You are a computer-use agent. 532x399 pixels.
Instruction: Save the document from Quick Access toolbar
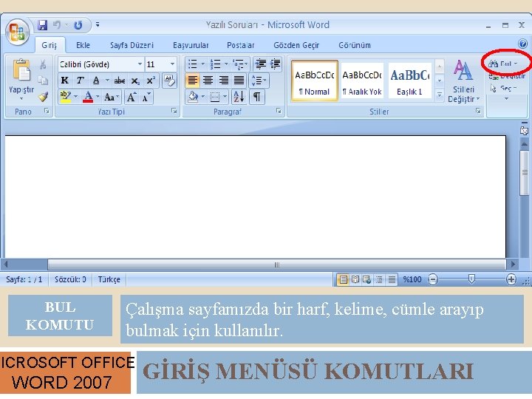point(42,25)
